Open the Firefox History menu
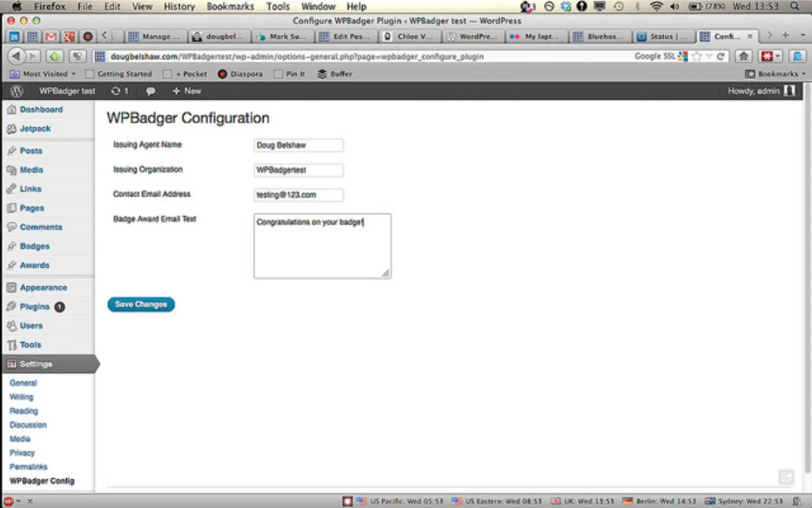The width and height of the screenshot is (812, 508). [179, 6]
